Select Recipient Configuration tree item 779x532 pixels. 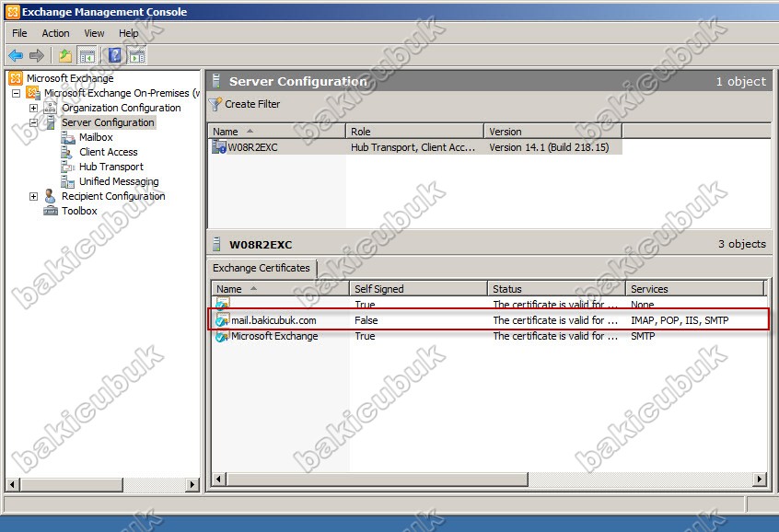point(113,196)
